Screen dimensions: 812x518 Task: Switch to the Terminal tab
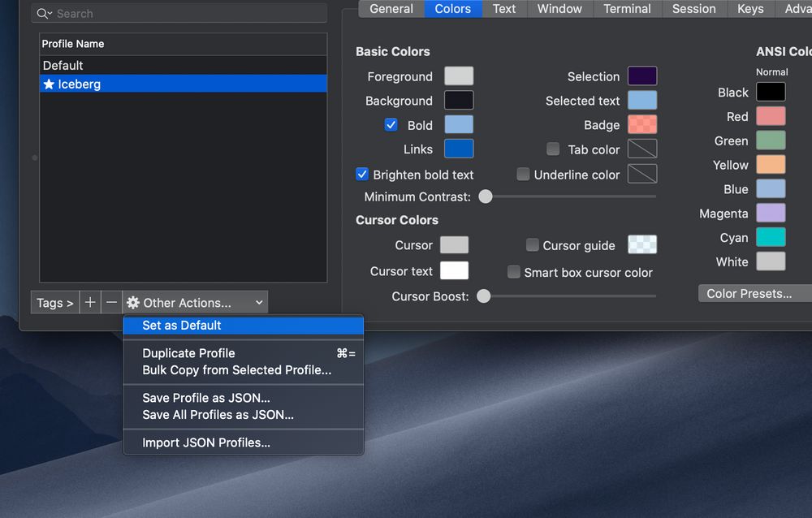click(627, 9)
